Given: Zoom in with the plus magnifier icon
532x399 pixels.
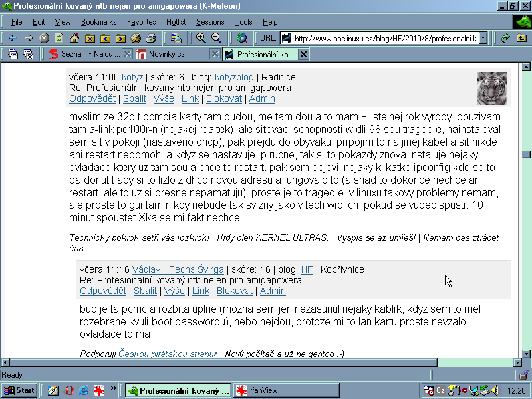Looking at the screenshot, I should (201, 38).
